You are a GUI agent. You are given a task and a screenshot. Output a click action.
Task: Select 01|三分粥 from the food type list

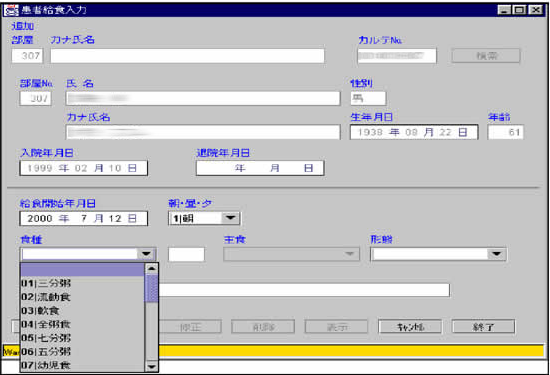click(x=82, y=283)
